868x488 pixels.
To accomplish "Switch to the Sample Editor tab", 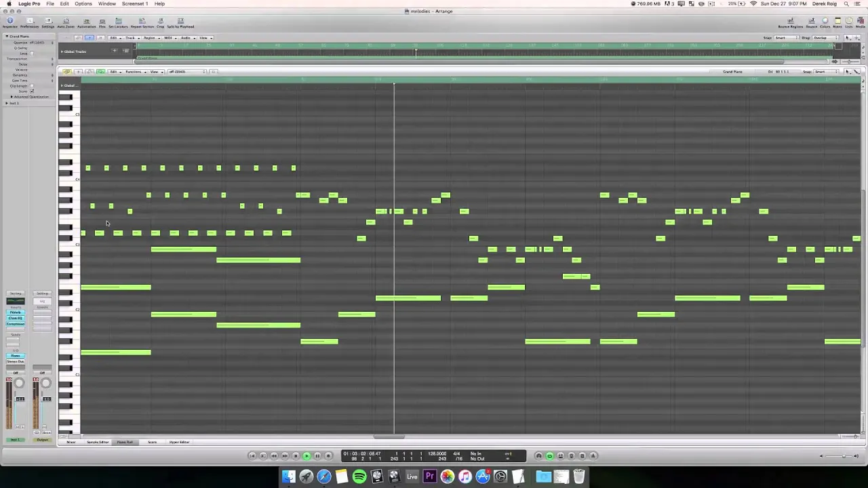I will [x=98, y=442].
